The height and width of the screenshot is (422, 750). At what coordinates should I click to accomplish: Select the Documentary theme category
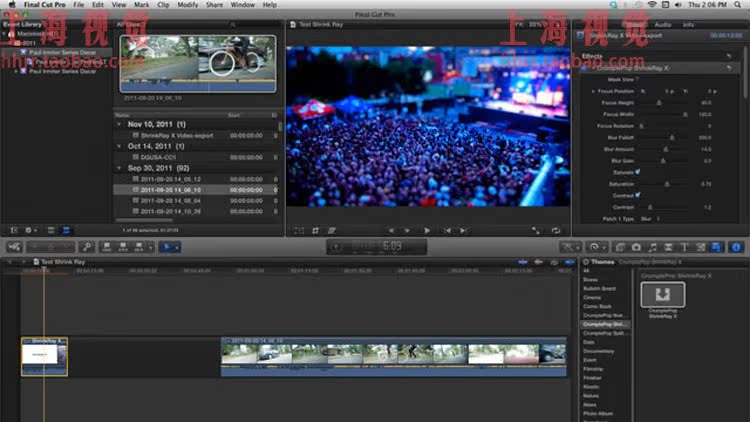598,351
